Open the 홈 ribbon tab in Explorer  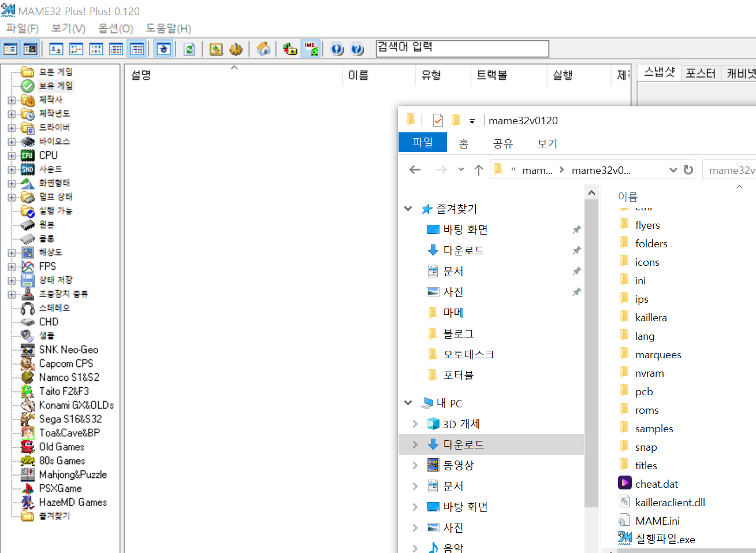tap(464, 143)
